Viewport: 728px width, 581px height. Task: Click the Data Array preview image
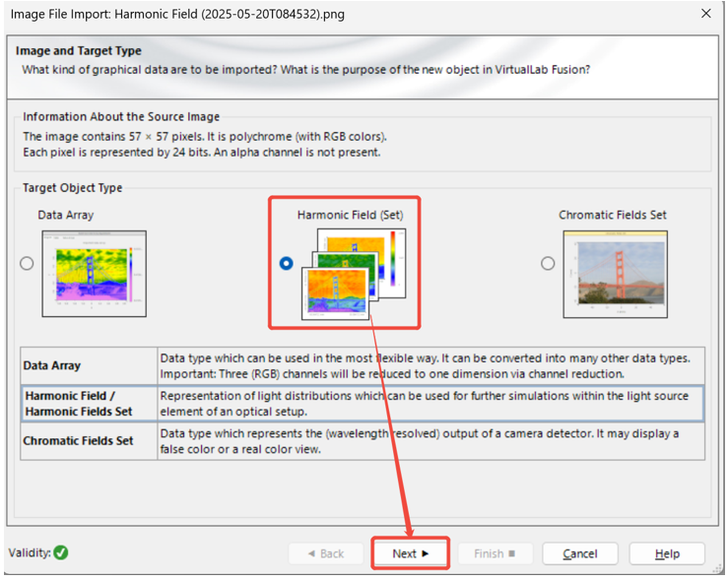[95, 273]
